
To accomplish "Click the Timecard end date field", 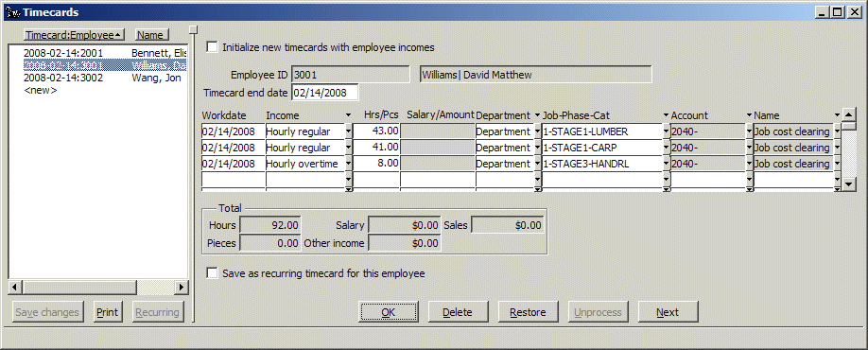I will point(325,93).
